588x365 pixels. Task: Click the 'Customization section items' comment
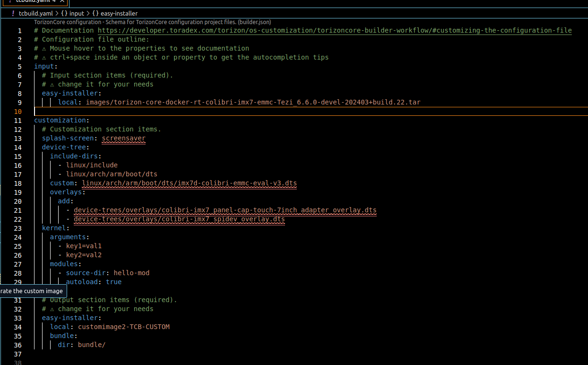click(102, 129)
